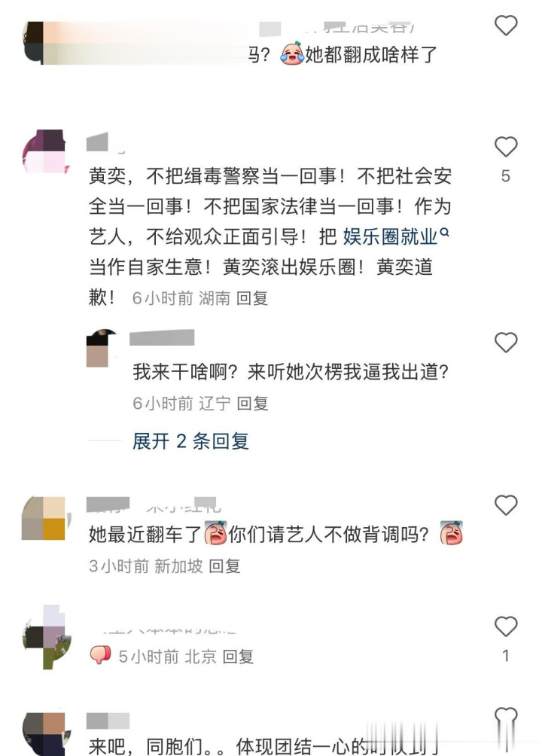The height and width of the screenshot is (756, 542).
Task: Reply to the comment posted from 北京
Action: tap(238, 656)
